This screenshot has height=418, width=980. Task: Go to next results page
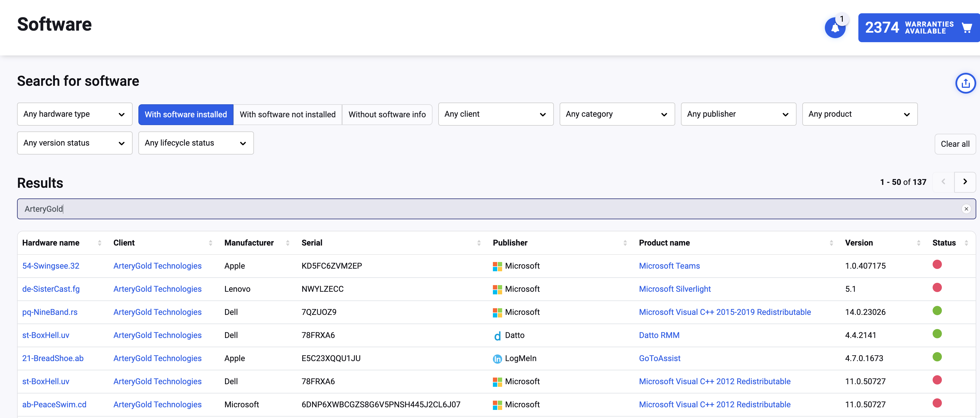[x=965, y=182]
